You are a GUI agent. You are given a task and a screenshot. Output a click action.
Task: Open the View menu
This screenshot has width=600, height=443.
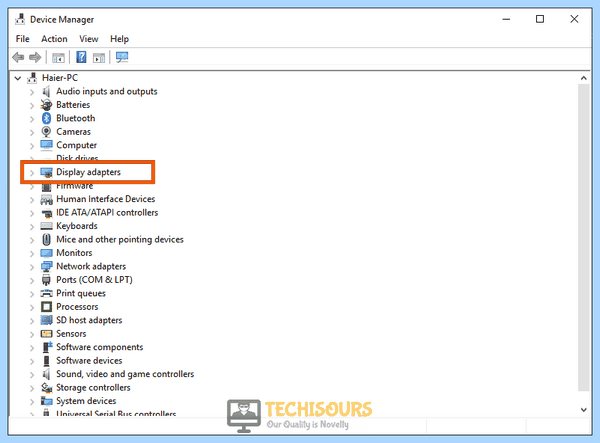click(x=89, y=39)
